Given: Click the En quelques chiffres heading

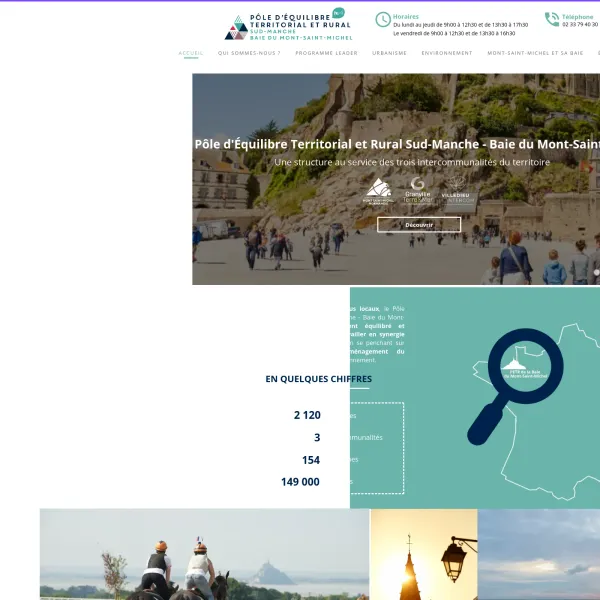Looking at the screenshot, I should [x=318, y=379].
